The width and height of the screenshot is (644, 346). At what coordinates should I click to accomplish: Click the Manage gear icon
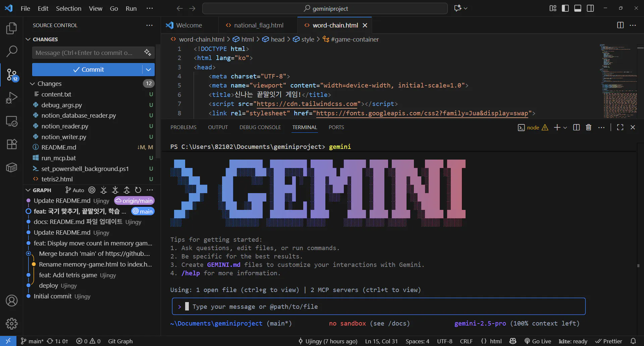click(11, 324)
